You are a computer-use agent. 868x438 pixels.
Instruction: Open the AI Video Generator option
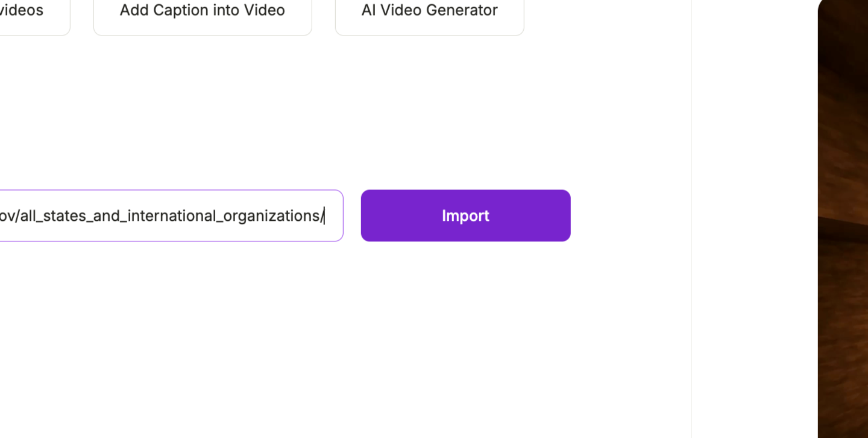click(429, 13)
